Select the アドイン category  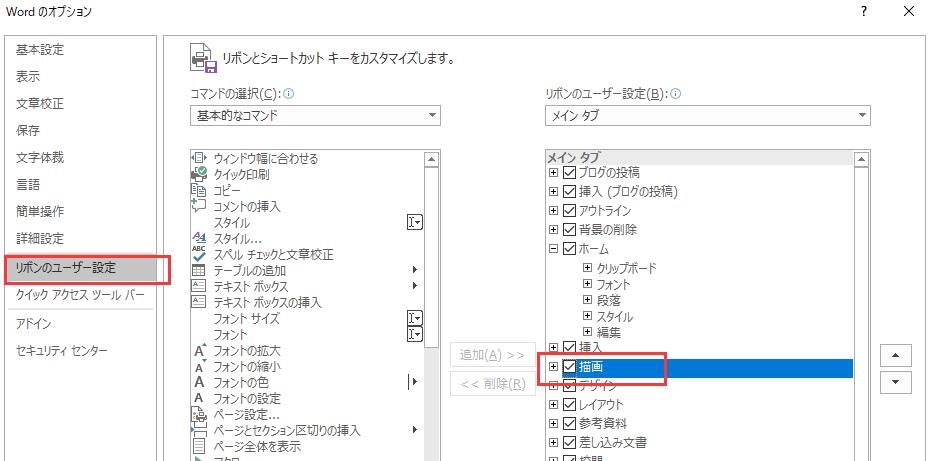(34, 324)
